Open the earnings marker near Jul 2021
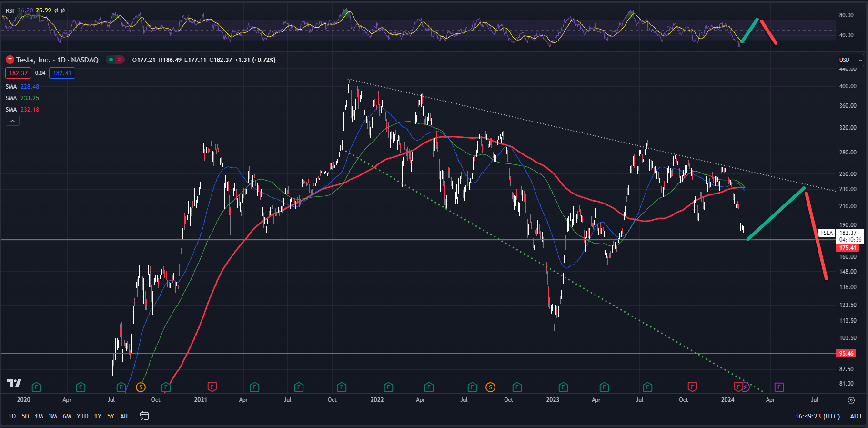868x428 pixels. 299,387
